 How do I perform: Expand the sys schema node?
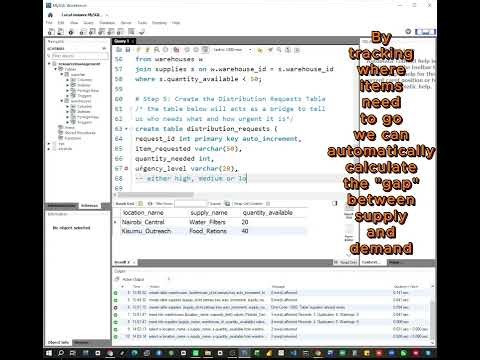pyautogui.click(x=49, y=144)
